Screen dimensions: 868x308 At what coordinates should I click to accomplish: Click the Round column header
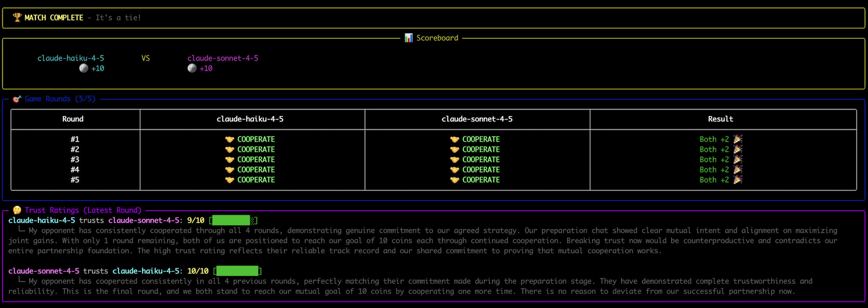coord(73,119)
